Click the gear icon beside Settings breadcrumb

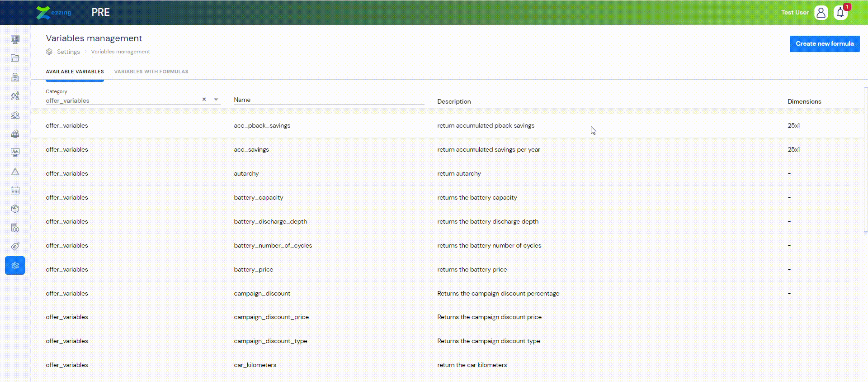(x=49, y=52)
